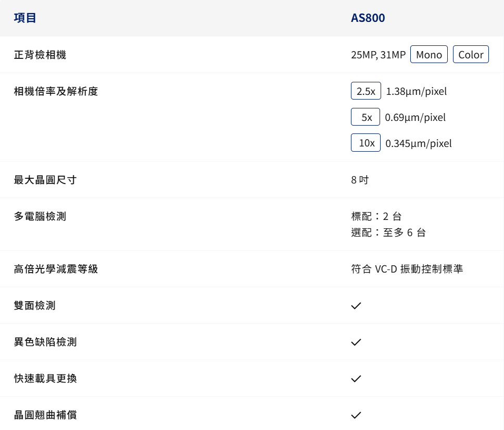Screen dimensions: 504x430
Task: Click the 25MP, 31MP specification text
Action: [375, 54]
